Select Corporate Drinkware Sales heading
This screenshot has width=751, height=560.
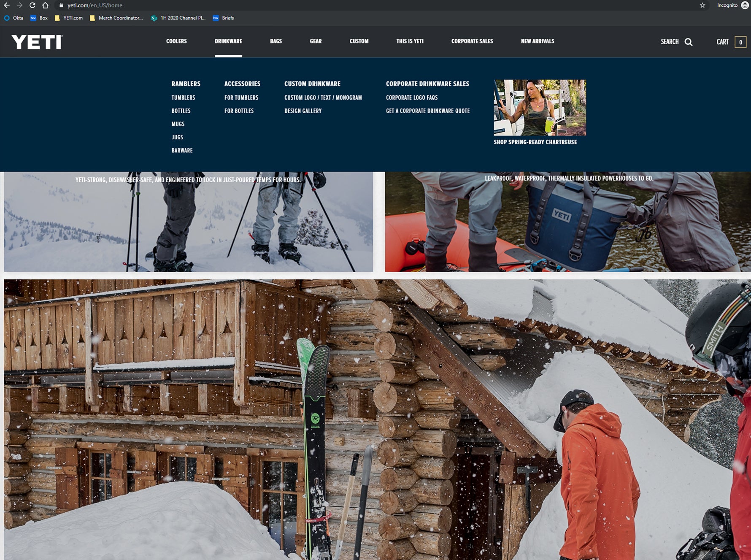[427, 84]
